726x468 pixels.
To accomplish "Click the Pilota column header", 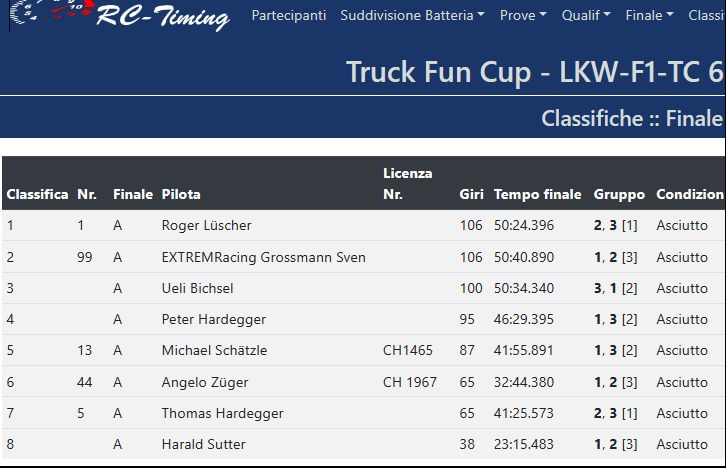I will coord(181,194).
